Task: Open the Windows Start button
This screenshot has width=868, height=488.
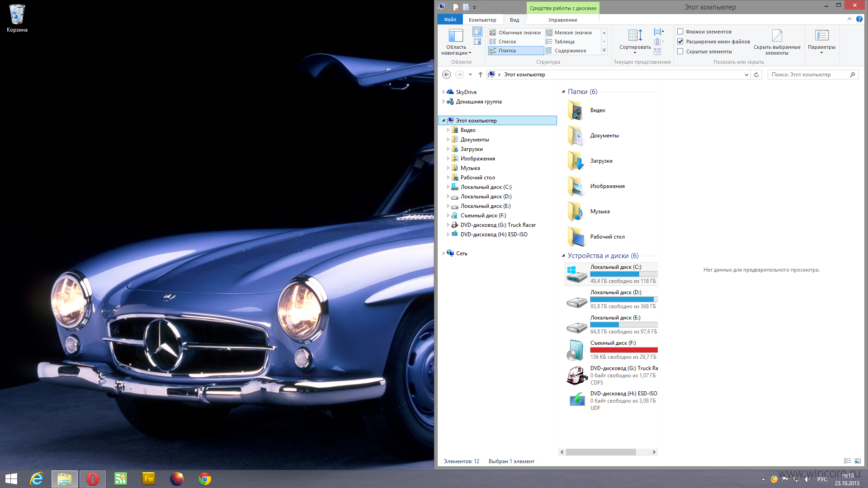Action: click(x=11, y=479)
